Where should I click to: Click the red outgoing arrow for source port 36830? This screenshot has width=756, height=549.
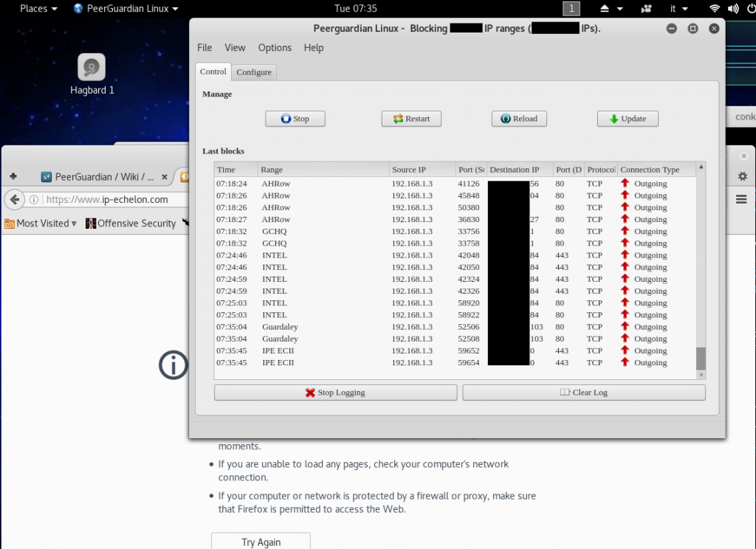pyautogui.click(x=625, y=219)
